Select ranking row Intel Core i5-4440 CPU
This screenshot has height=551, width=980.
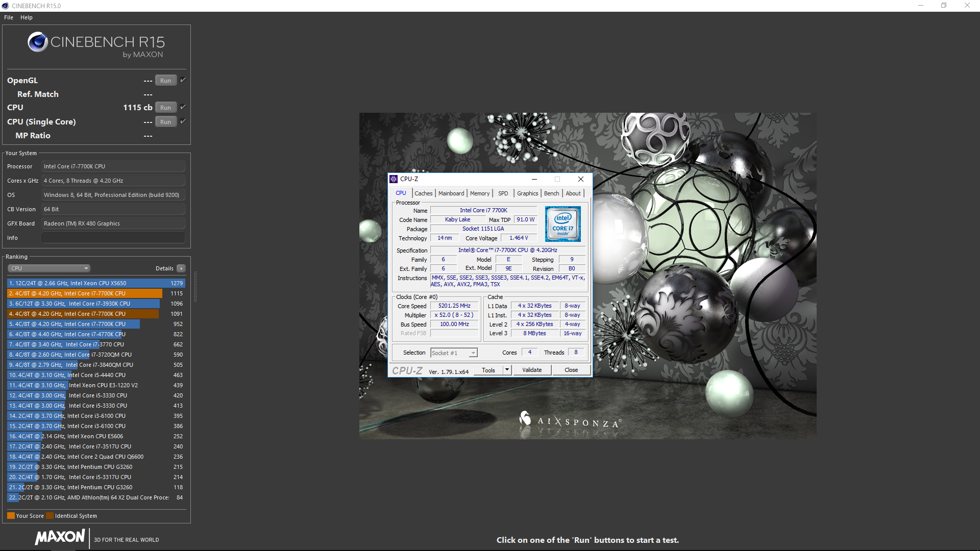96,375
